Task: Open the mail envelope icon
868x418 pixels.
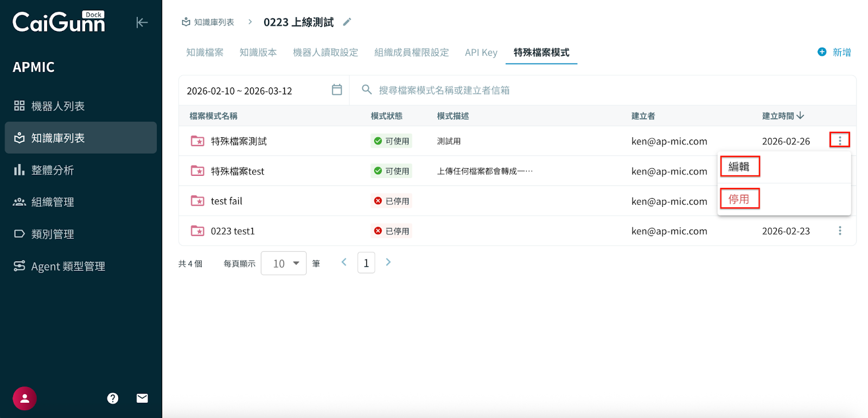Action: pyautogui.click(x=142, y=398)
